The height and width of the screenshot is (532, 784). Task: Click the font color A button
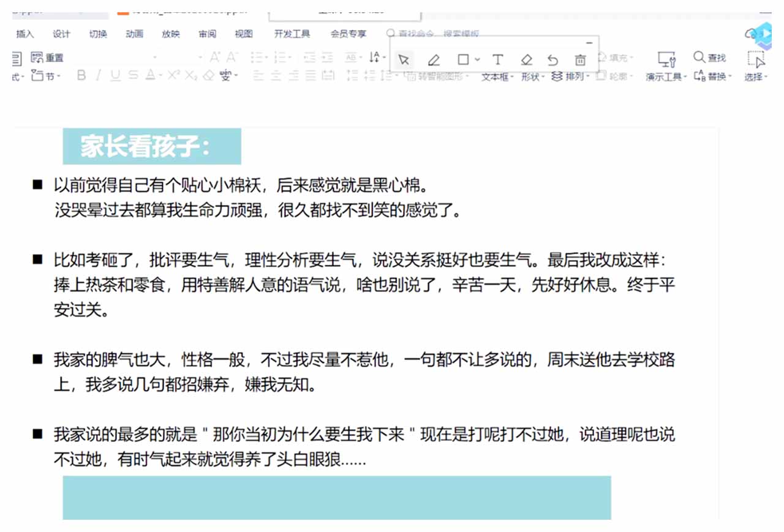tap(150, 75)
